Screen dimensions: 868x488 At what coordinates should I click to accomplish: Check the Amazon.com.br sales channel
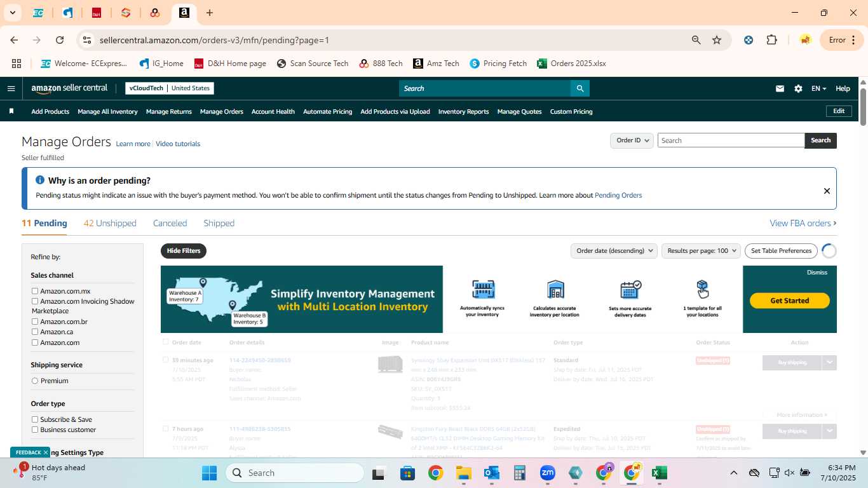click(35, 322)
